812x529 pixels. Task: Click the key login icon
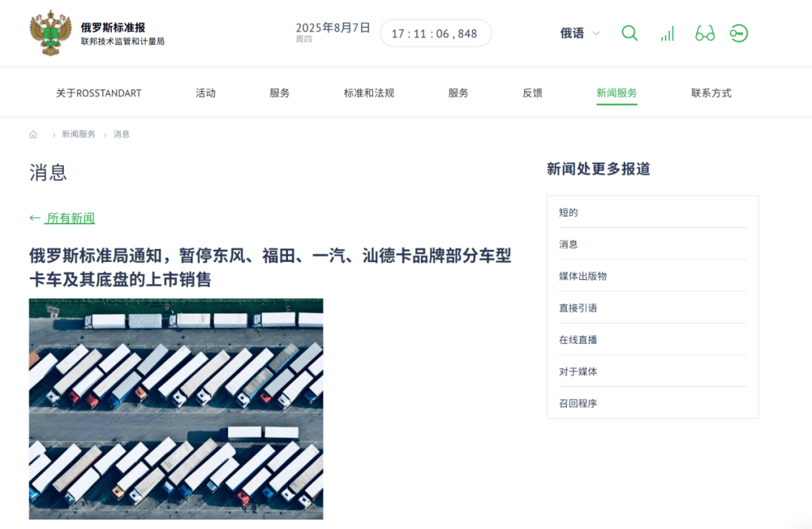[x=739, y=34]
